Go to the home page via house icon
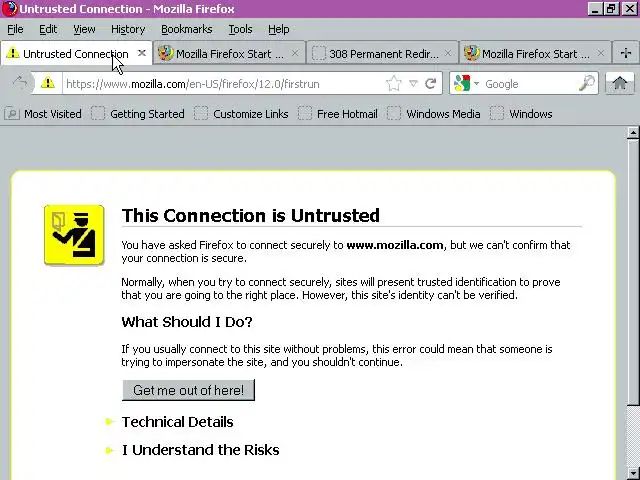The height and width of the screenshot is (480, 640). [620, 83]
